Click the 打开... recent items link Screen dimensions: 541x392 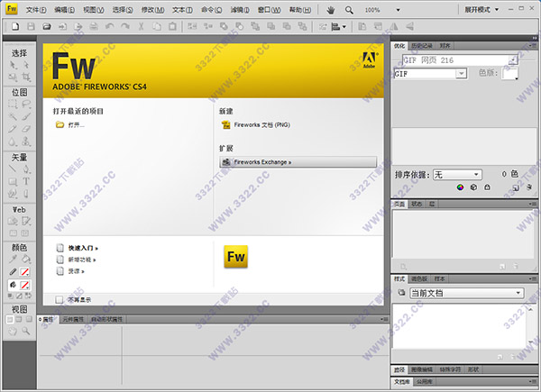[77, 124]
